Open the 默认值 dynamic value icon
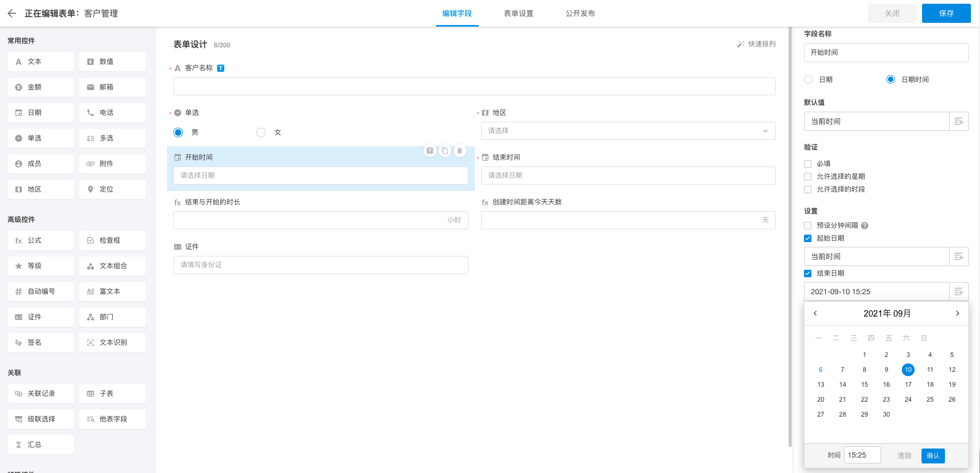 pyautogui.click(x=959, y=121)
